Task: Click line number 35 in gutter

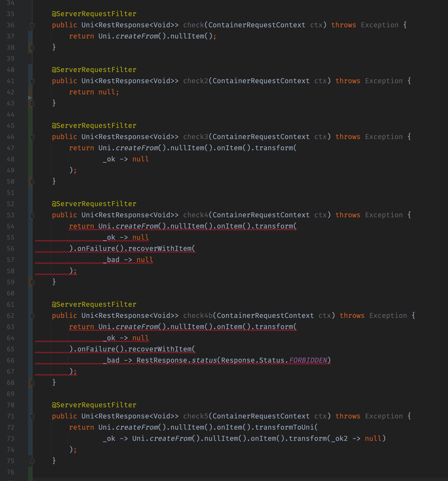Action: 11,14
